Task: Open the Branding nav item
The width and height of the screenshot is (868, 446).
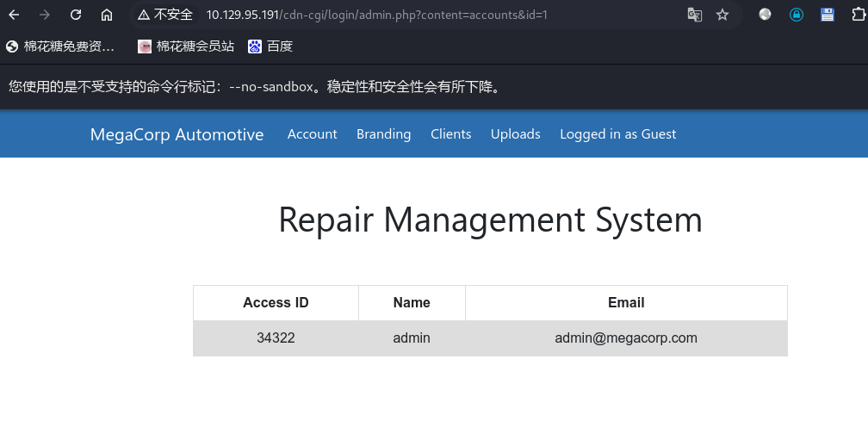Action: tap(383, 134)
